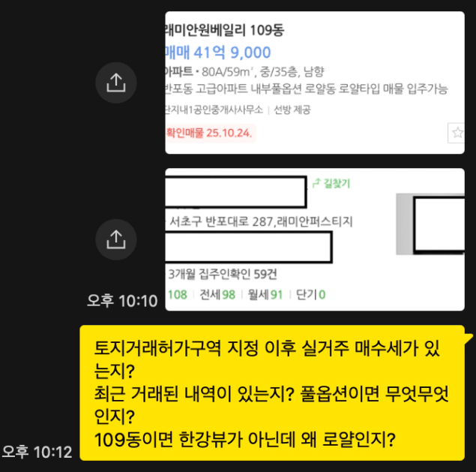The image size is (476, 472).
Task: Tap the share icon beside the 래미안원베일리 listing
Action: click(x=116, y=83)
